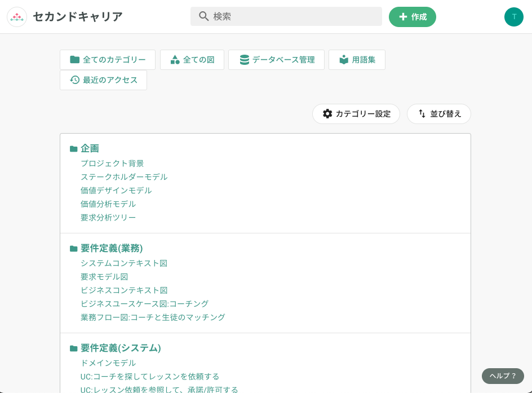Open 業務フロー図:コーチと生徒のマッチング
This screenshot has width=532, height=393.
(x=153, y=317)
